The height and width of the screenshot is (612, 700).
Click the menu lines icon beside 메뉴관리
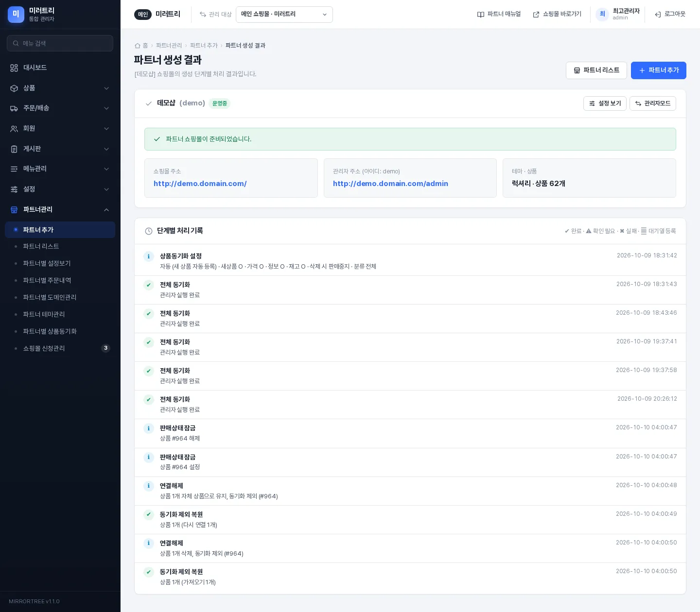pyautogui.click(x=14, y=169)
